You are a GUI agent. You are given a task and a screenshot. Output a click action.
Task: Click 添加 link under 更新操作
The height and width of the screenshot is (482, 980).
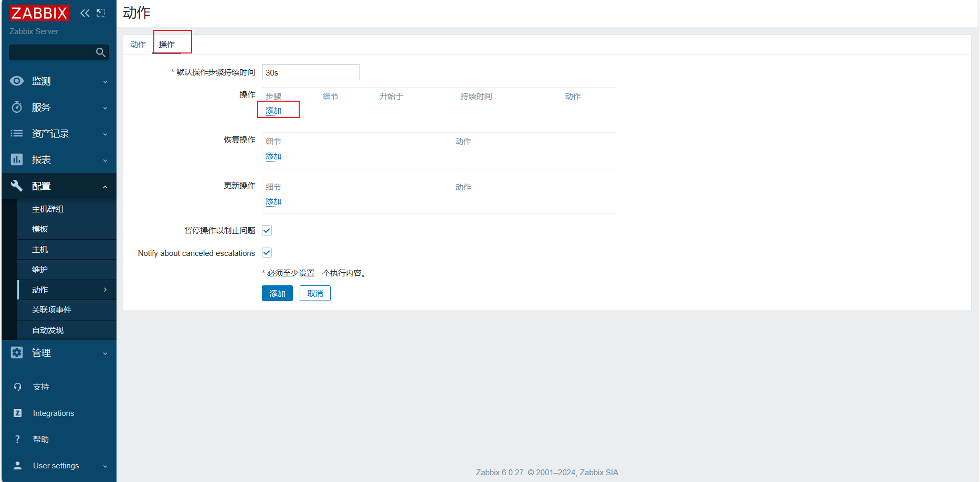pos(273,201)
